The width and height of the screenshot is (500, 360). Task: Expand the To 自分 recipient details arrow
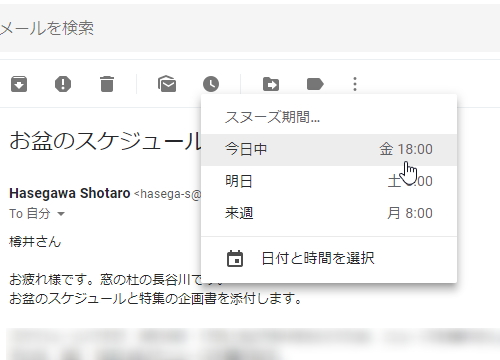[x=61, y=214]
